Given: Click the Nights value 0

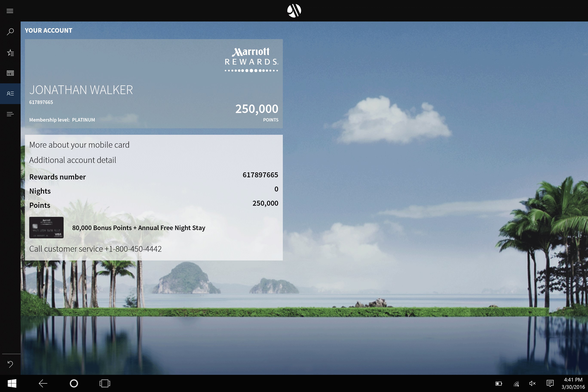Looking at the screenshot, I should pyautogui.click(x=276, y=189).
